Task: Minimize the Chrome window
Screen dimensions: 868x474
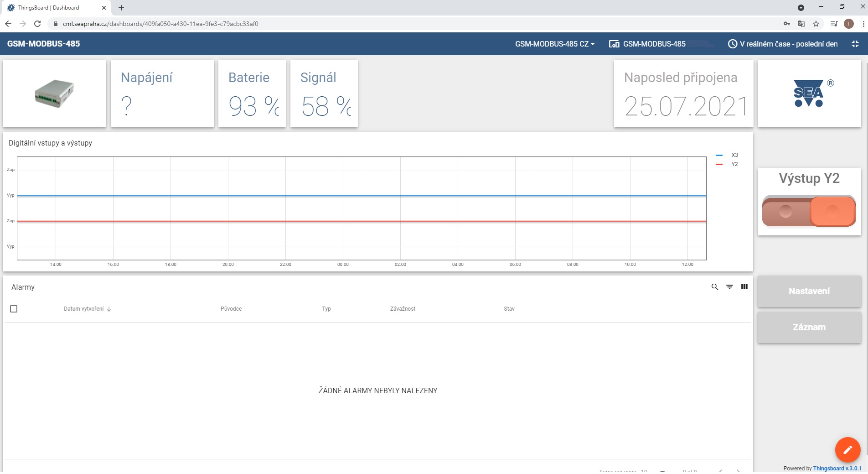Action: pos(821,7)
